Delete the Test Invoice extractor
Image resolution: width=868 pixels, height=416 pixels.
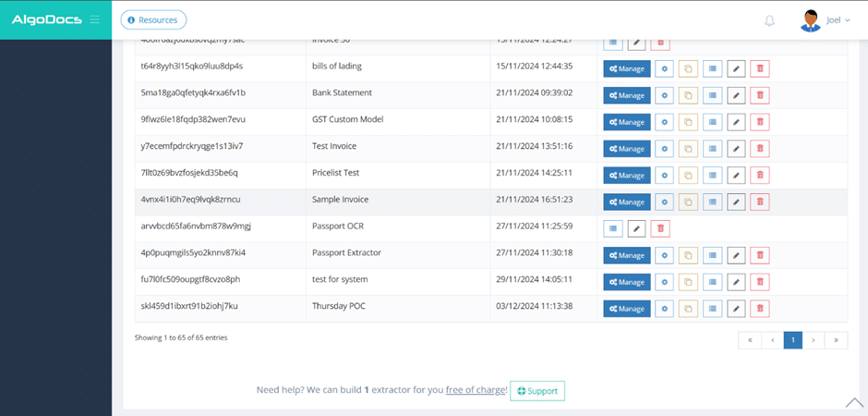759,149
